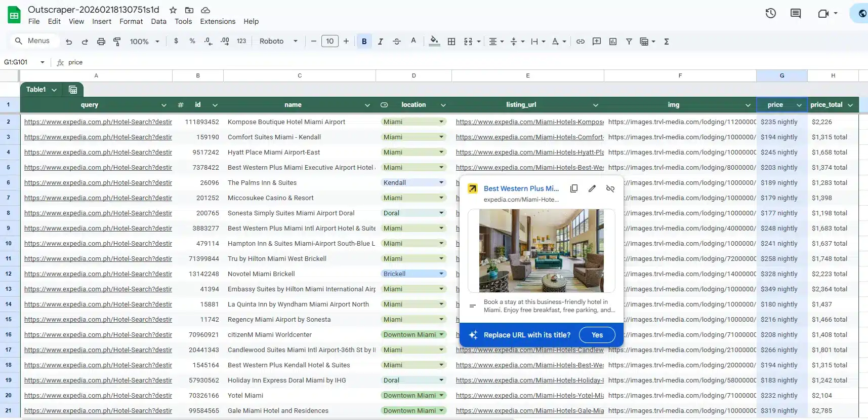Viewport: 868px width, 420px height.
Task: Click the insert chart icon
Action: click(x=613, y=42)
